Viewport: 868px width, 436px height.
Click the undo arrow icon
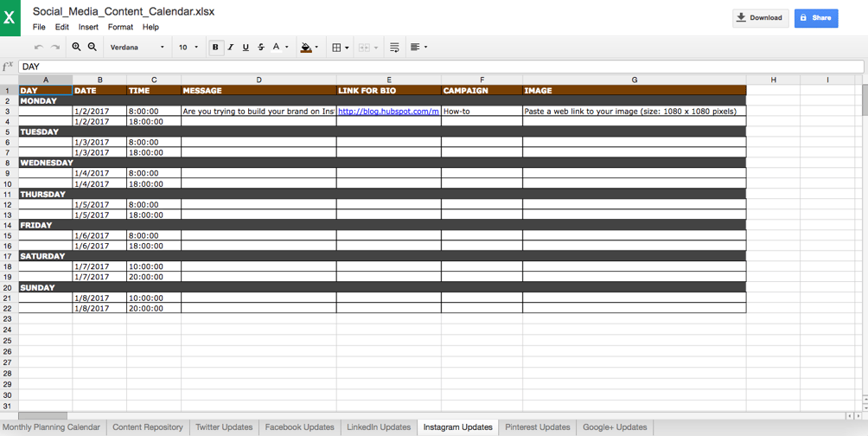coord(38,48)
